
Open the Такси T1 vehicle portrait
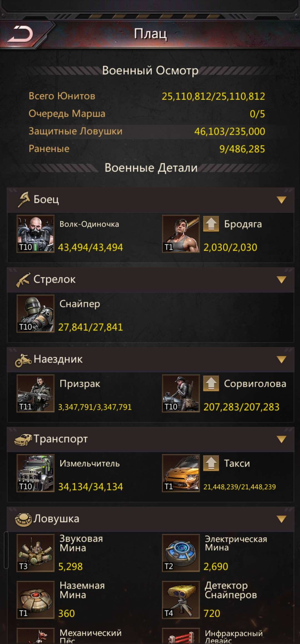[181, 473]
